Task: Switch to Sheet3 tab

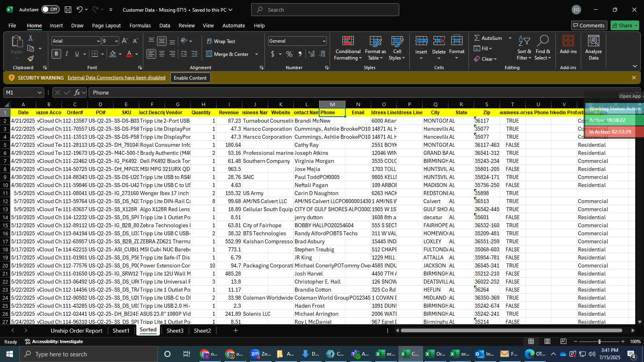Action: click(x=175, y=331)
